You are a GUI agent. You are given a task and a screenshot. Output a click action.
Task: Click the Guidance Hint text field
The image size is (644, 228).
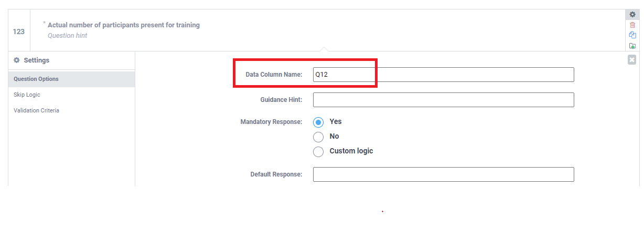(x=443, y=100)
